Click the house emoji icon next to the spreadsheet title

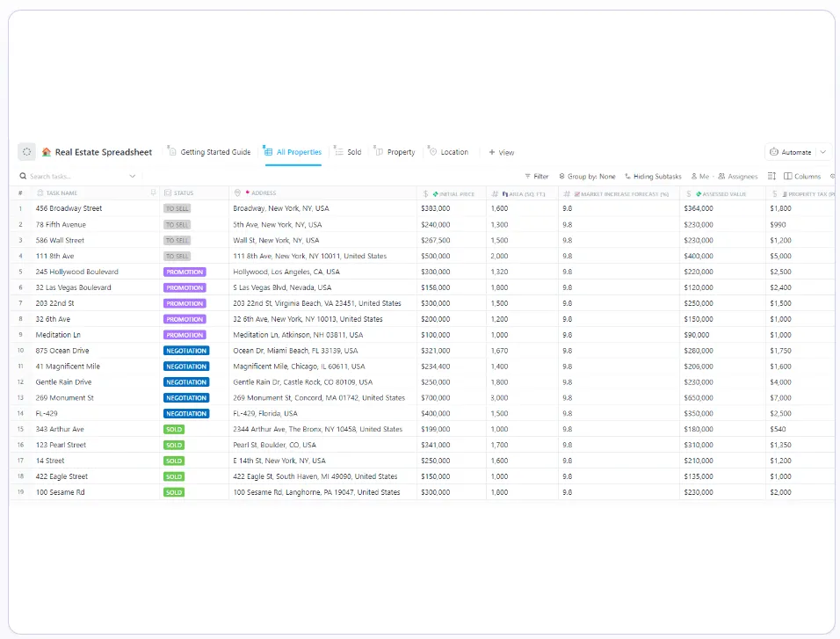tap(47, 152)
